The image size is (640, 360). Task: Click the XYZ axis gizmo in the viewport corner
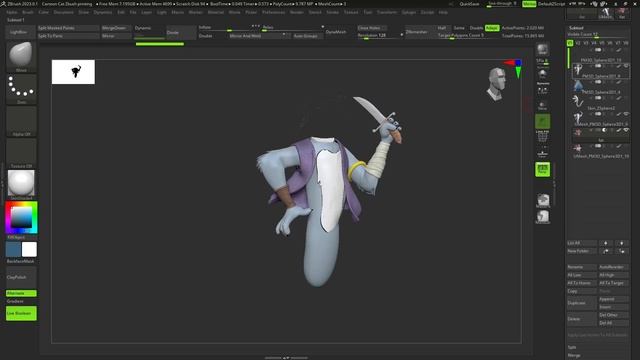point(514,68)
